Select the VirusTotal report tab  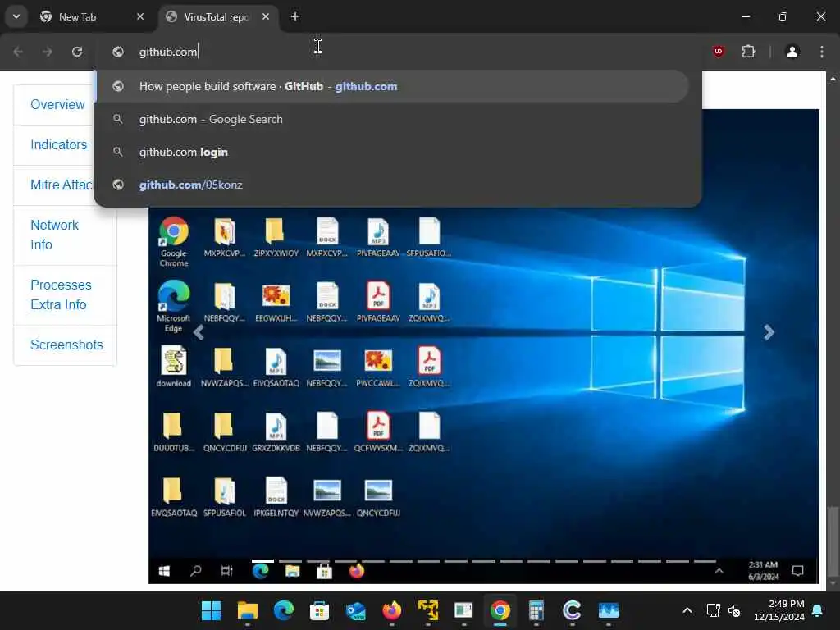click(217, 16)
